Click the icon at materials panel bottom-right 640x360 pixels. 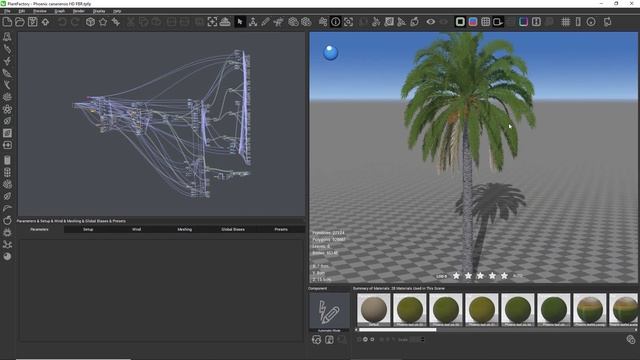(631, 339)
